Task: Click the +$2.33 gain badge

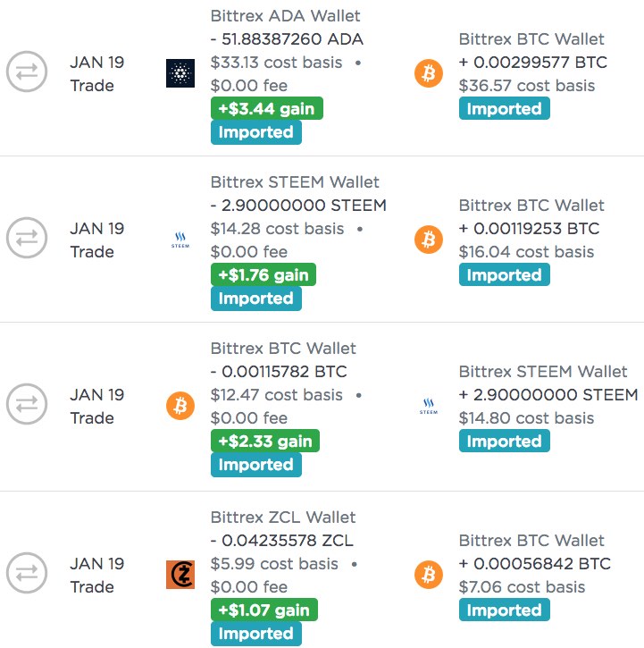Action: (x=265, y=441)
